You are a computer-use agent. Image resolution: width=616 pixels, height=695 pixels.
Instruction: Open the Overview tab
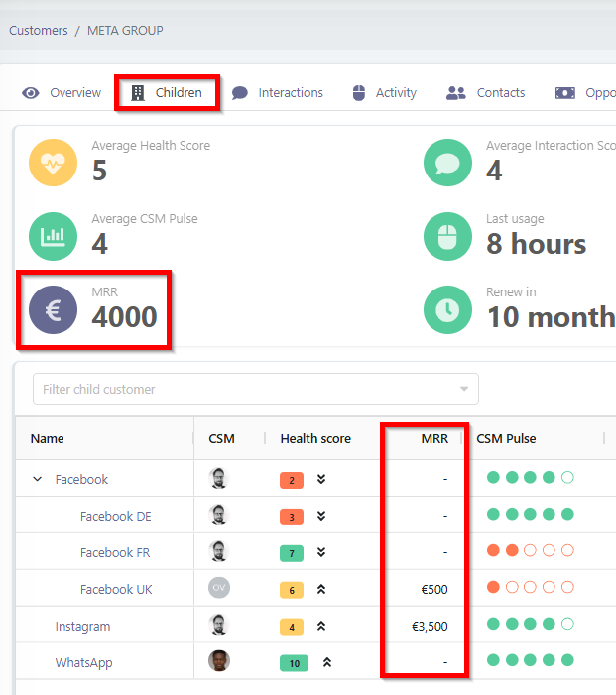click(x=62, y=93)
